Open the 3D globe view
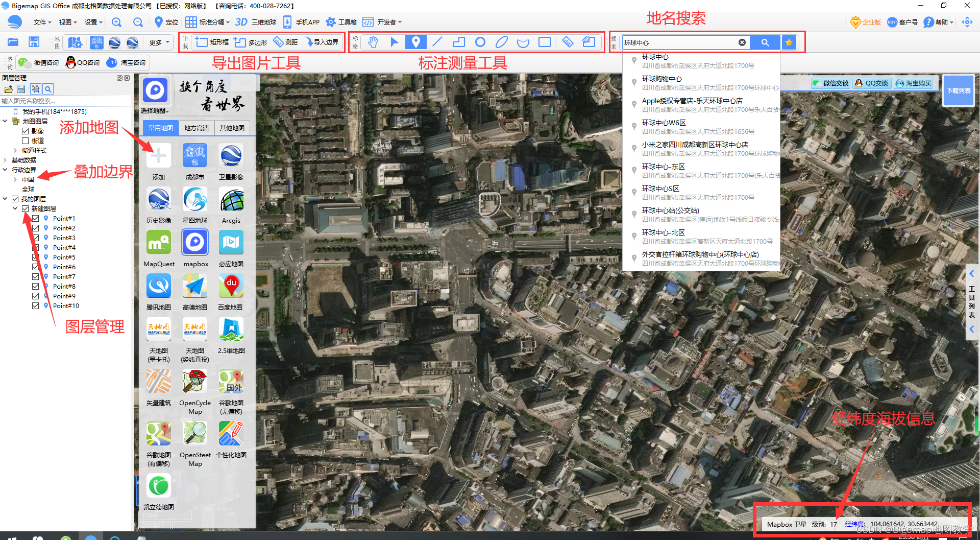Image resolution: width=980 pixels, height=540 pixels. [x=256, y=22]
